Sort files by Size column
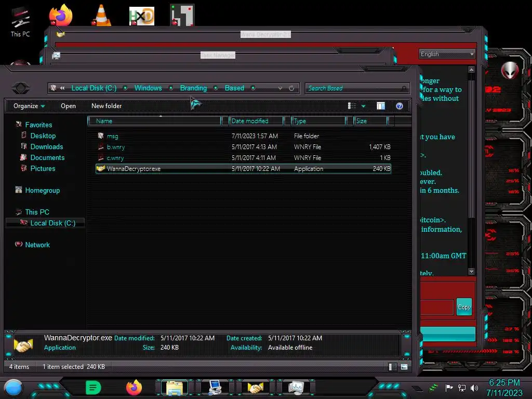532x399 pixels. pos(370,121)
